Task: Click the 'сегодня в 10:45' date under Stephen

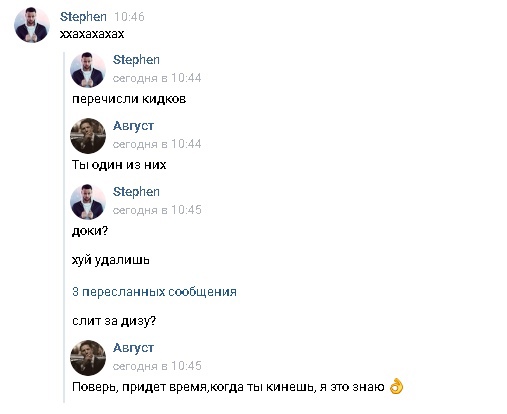Action: tap(157, 210)
